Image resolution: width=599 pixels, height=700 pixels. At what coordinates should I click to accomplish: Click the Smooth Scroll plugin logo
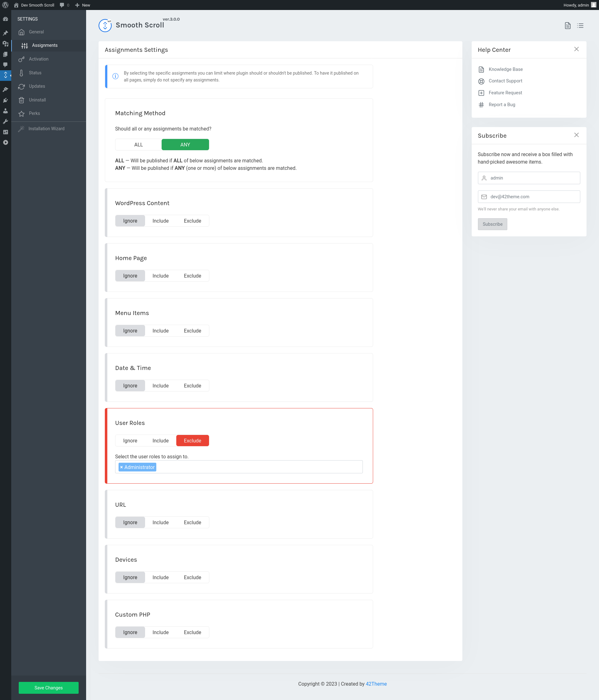pos(105,25)
